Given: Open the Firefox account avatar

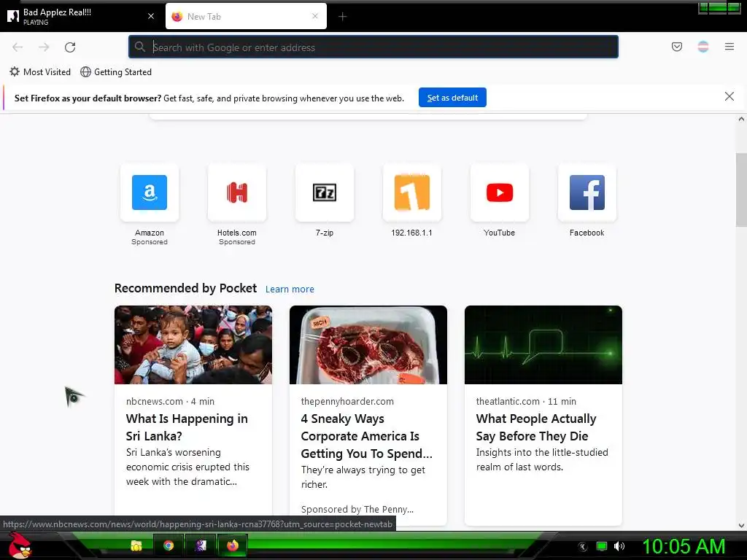Looking at the screenshot, I should [x=703, y=47].
